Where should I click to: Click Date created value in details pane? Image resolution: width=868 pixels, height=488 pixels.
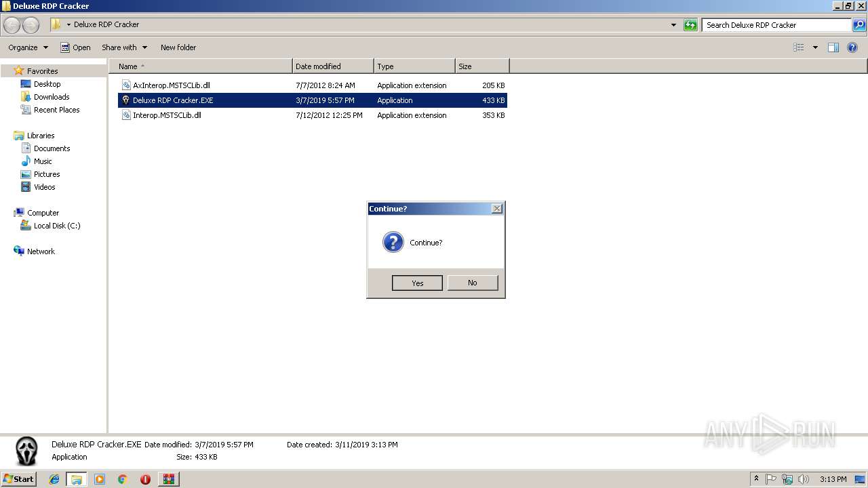pyautogui.click(x=366, y=445)
